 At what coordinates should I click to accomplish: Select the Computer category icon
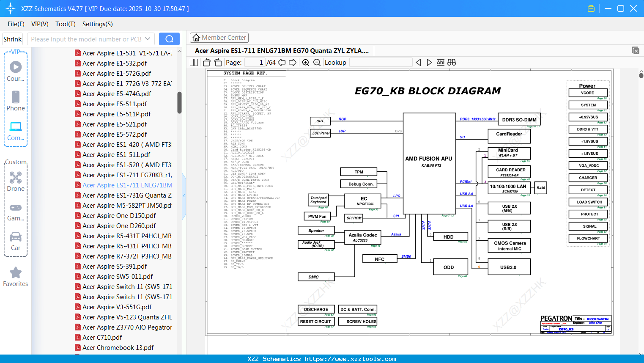16,131
